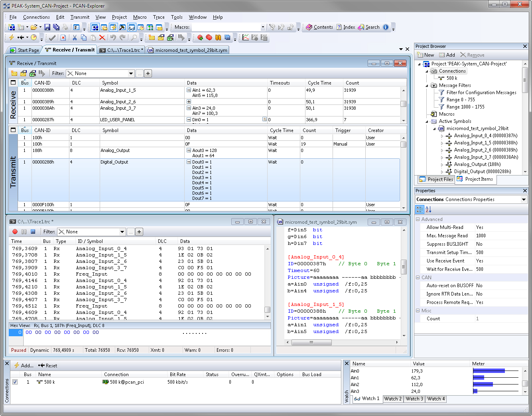The width and height of the screenshot is (532, 416).
Task: Click the Save All icon
Action: (x=56, y=27)
